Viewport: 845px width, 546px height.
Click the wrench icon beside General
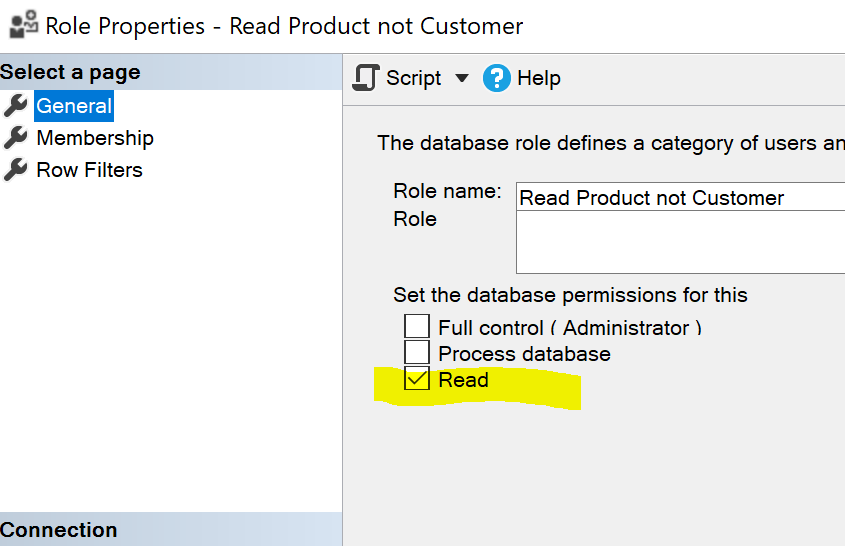pos(16,106)
